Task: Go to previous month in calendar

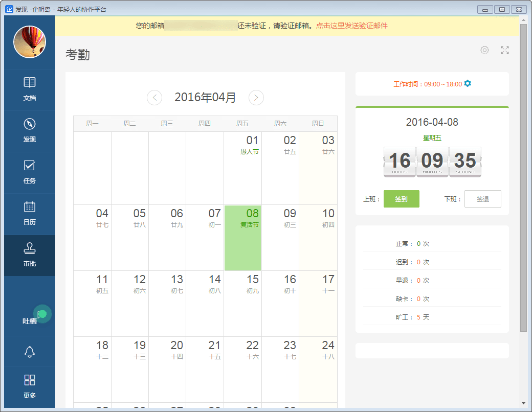Action: pos(154,98)
